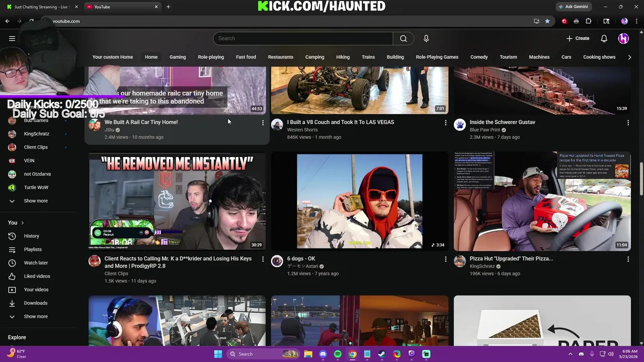This screenshot has width=644, height=362.
Task: Open JStu channel avatar
Action: coord(95,125)
